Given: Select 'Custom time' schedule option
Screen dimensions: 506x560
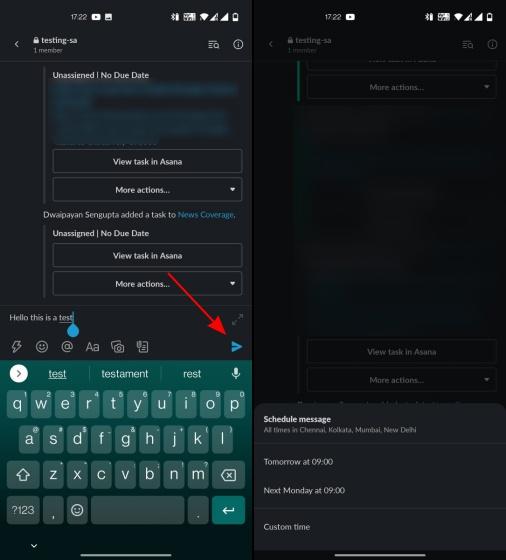Looking at the screenshot, I should 287,527.
